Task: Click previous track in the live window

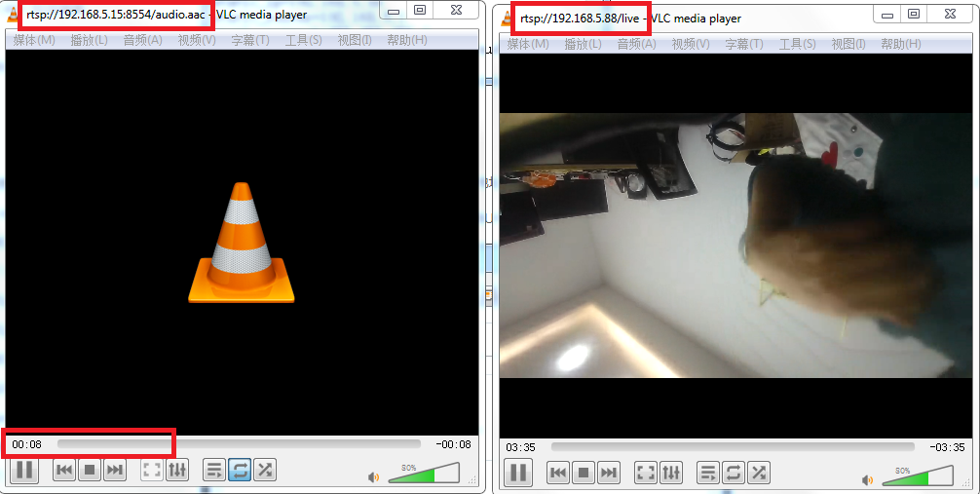Action: 558,473
